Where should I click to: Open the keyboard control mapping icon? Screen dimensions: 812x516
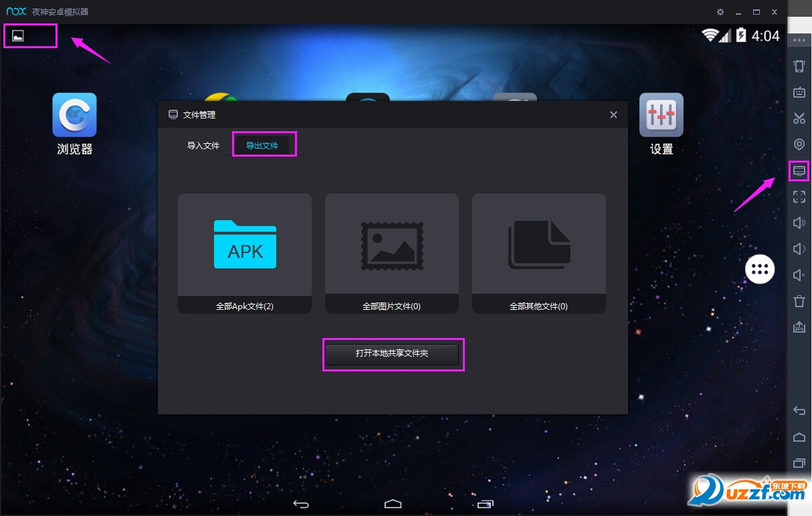(x=799, y=92)
